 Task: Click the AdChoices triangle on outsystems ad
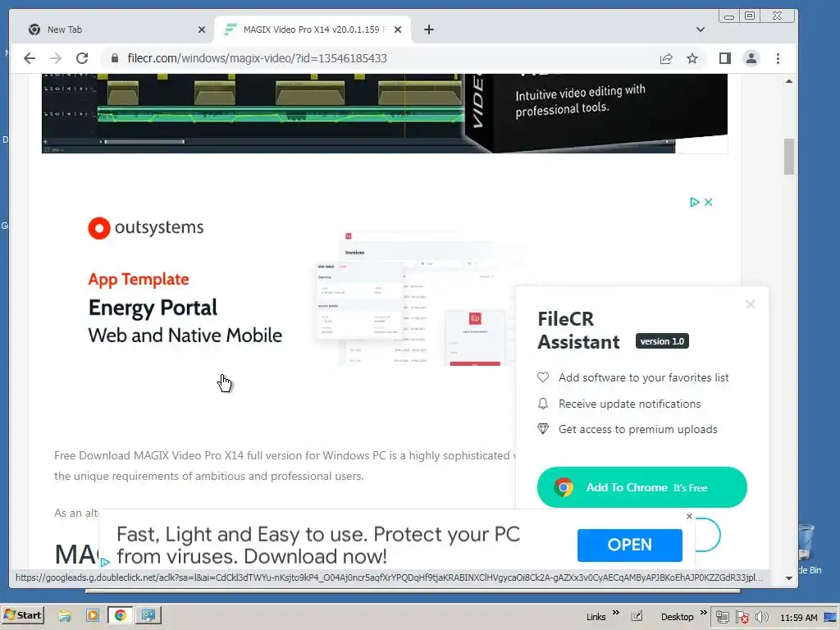pos(694,202)
